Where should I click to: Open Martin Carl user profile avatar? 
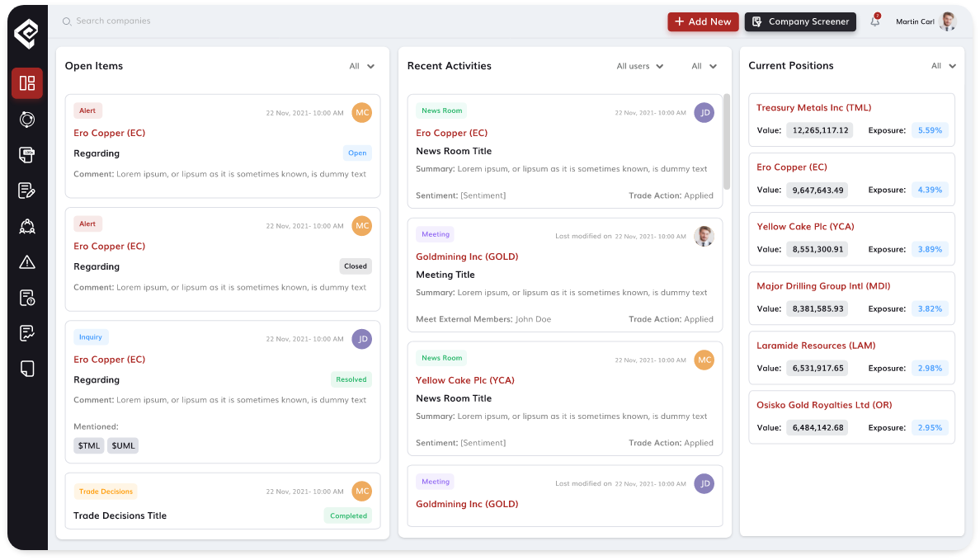pos(947,21)
